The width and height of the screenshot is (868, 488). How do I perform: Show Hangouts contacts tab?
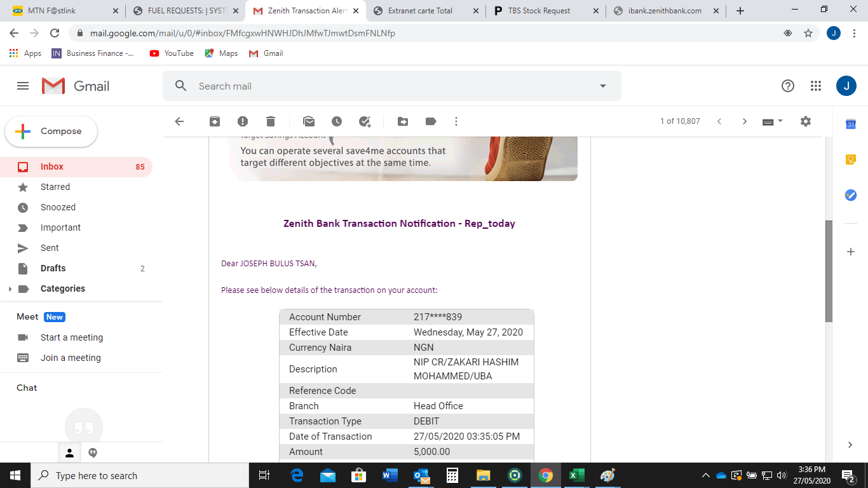[x=70, y=453]
